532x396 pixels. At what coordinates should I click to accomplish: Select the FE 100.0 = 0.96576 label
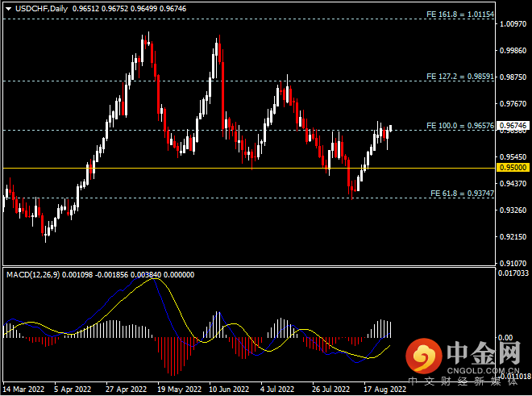click(x=460, y=126)
